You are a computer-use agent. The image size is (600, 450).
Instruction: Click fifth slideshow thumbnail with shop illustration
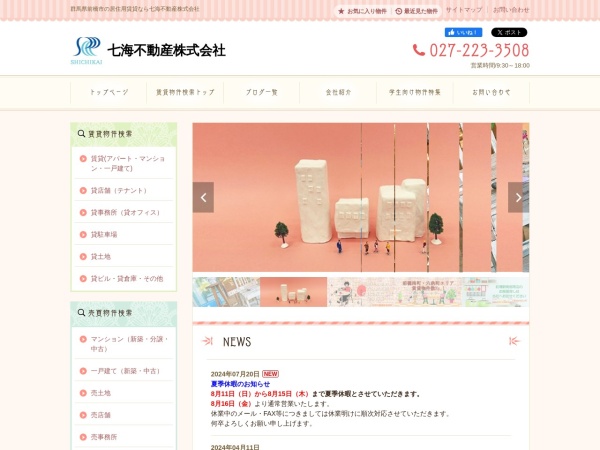pyautogui.click(x=496, y=292)
